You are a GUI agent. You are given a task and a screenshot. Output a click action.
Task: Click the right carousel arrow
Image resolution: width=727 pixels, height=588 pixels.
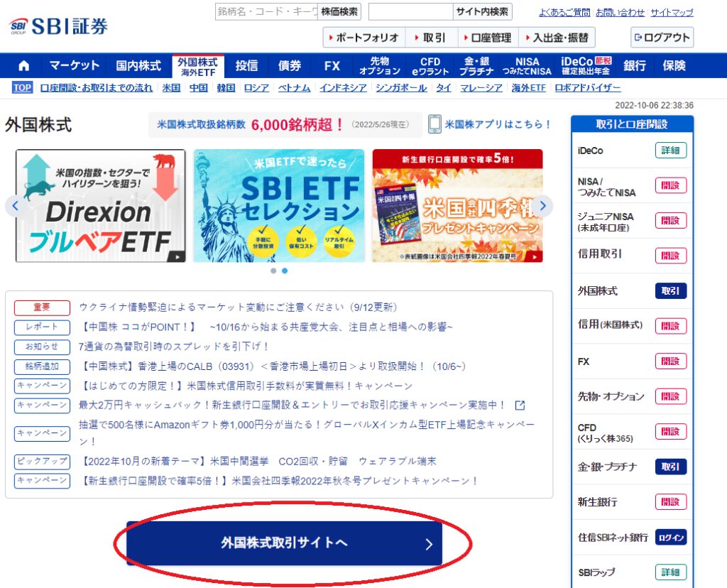click(542, 205)
